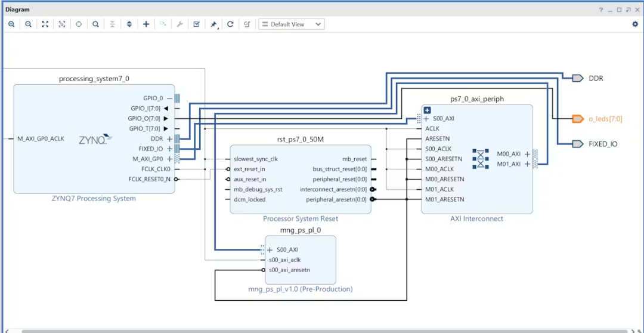Select the peripheral_aresetn[0:0] pin
The height and width of the screenshot is (333, 644).
tap(337, 199)
